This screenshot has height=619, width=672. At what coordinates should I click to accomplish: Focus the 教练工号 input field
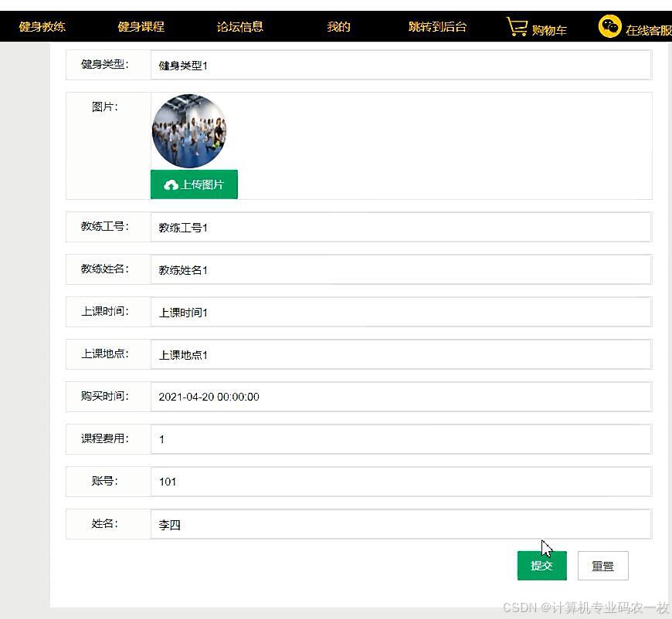click(x=401, y=227)
